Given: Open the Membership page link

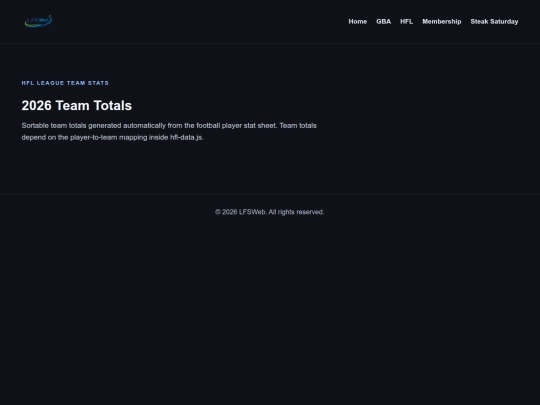Looking at the screenshot, I should [x=442, y=21].
